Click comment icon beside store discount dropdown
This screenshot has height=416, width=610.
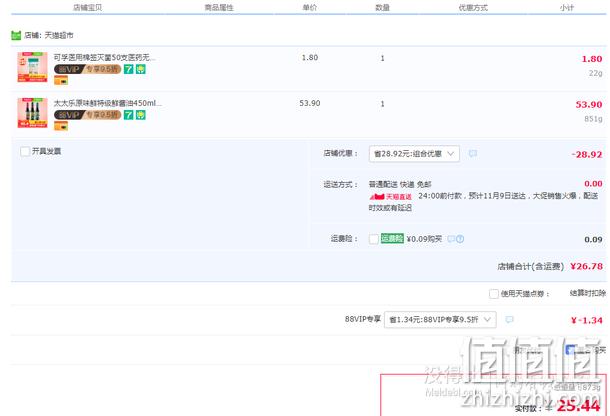pos(473,154)
